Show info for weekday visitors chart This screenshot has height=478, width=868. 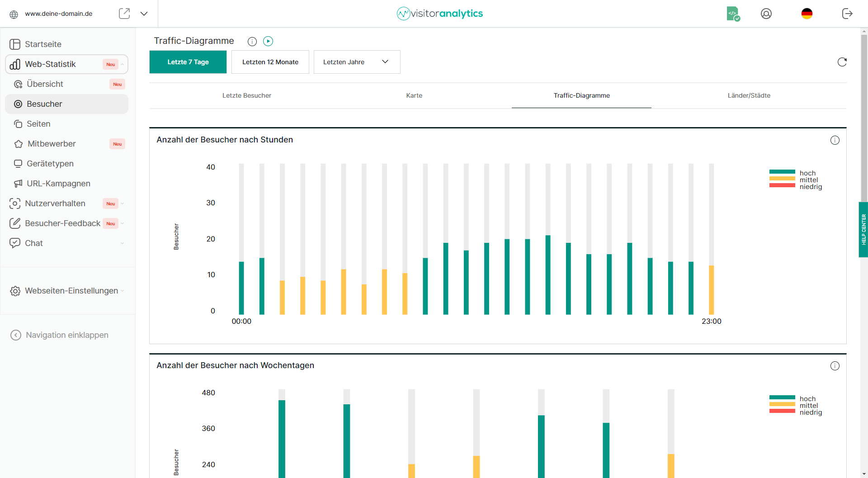[x=835, y=366]
